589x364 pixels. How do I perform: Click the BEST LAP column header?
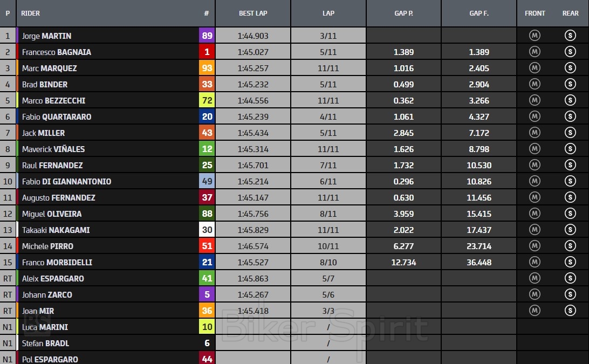253,13
